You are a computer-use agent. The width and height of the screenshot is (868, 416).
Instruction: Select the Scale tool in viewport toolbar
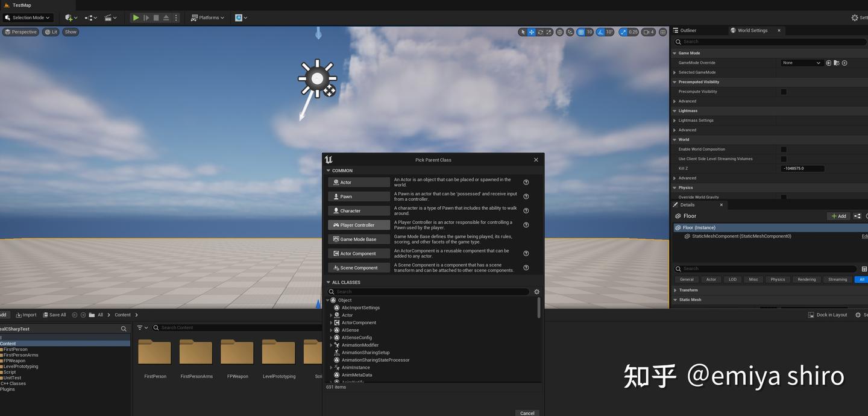point(549,32)
